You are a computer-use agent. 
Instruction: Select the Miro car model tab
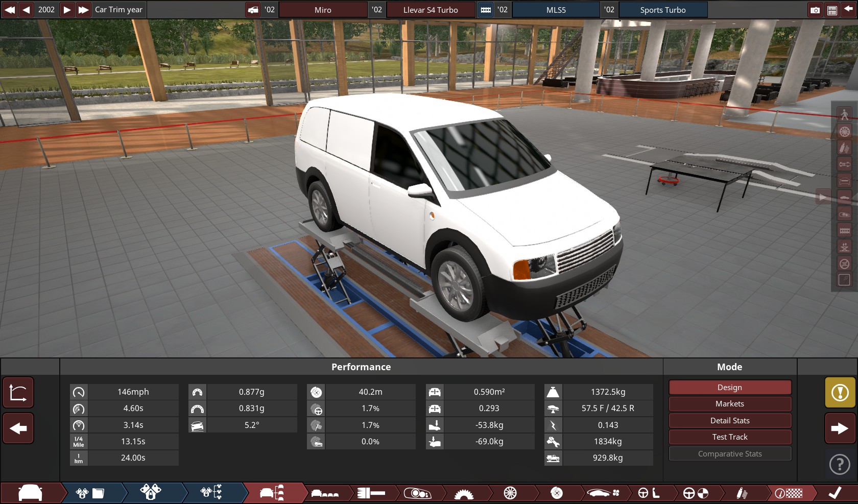pyautogui.click(x=323, y=10)
